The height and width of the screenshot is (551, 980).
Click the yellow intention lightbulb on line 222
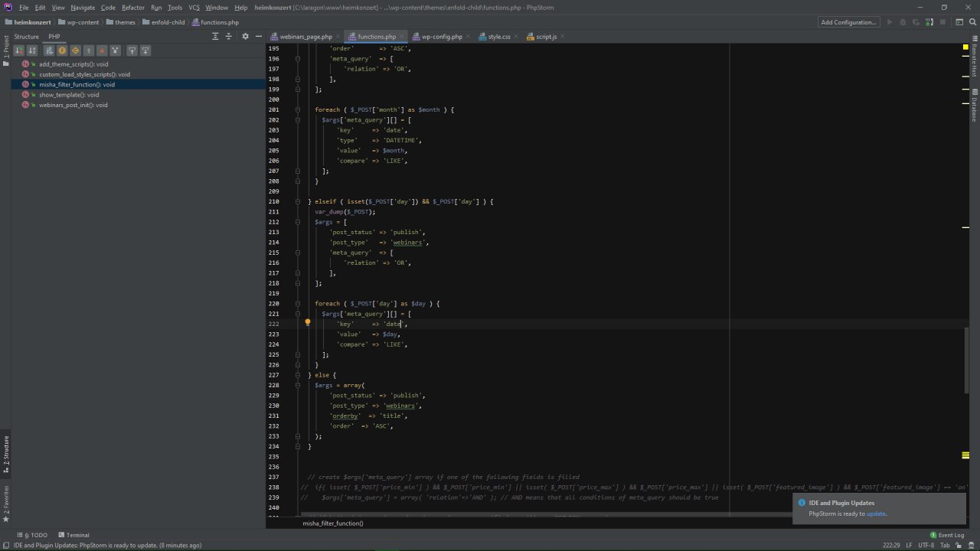click(308, 323)
